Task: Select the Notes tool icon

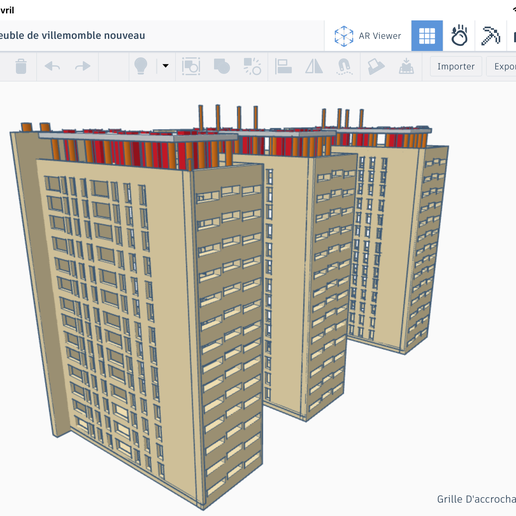Action: (x=376, y=66)
